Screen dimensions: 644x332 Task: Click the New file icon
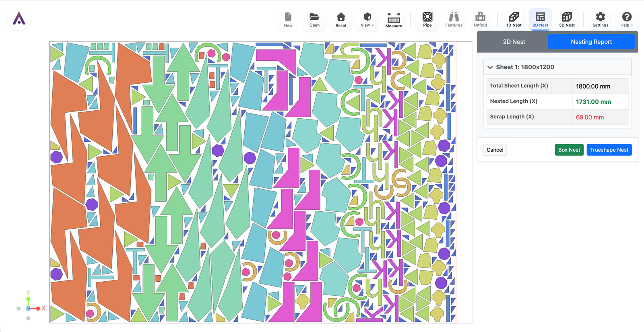point(288,19)
